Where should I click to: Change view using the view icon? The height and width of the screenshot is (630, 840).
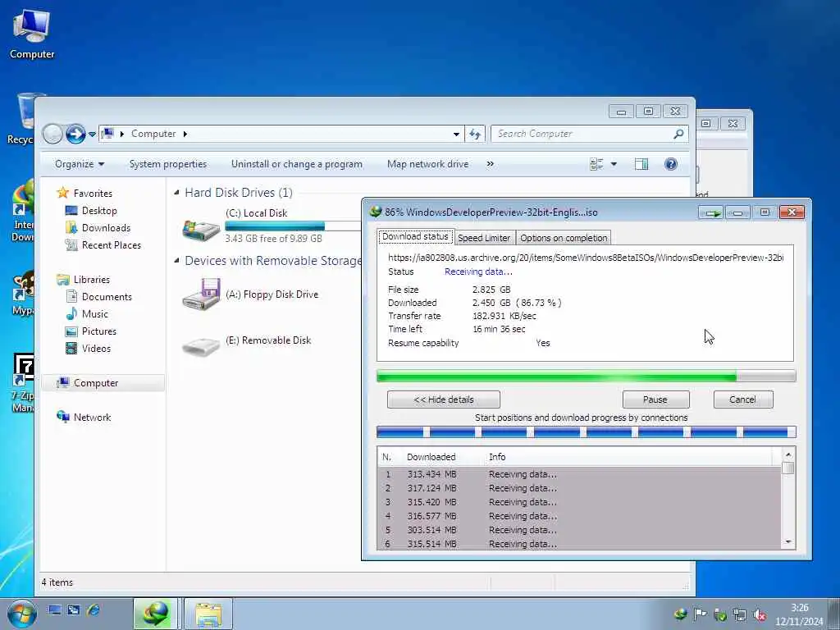point(596,164)
